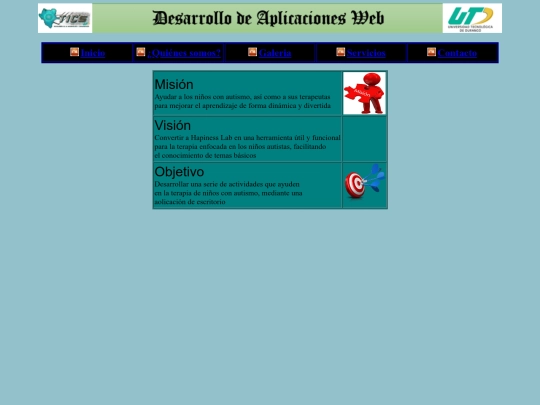Click the icon beside Contacto link

[x=432, y=52]
